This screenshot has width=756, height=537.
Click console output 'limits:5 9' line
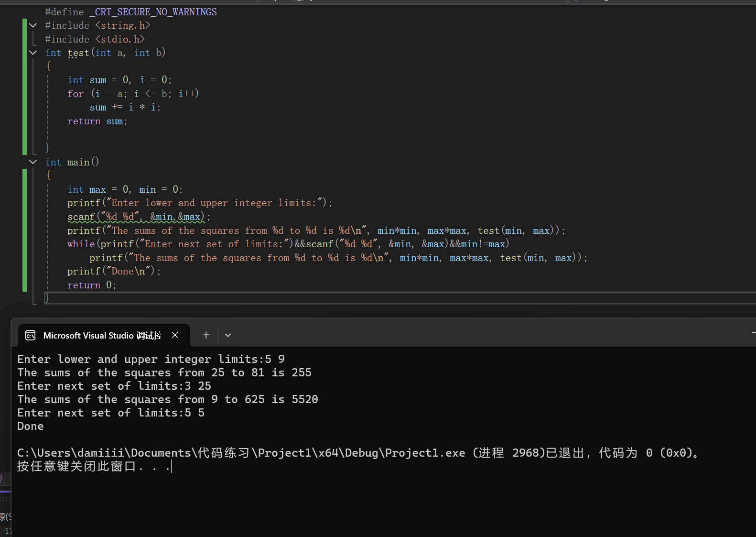tap(151, 359)
